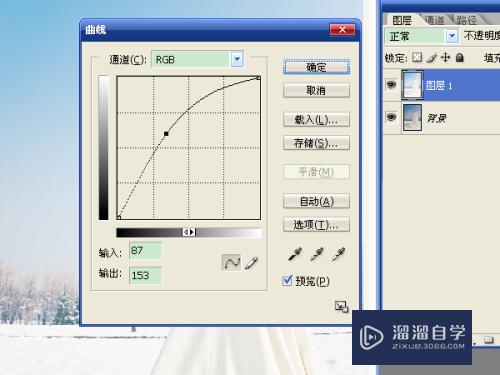
Task: Open the 正常 blend mode dropdown
Action: coord(452,36)
